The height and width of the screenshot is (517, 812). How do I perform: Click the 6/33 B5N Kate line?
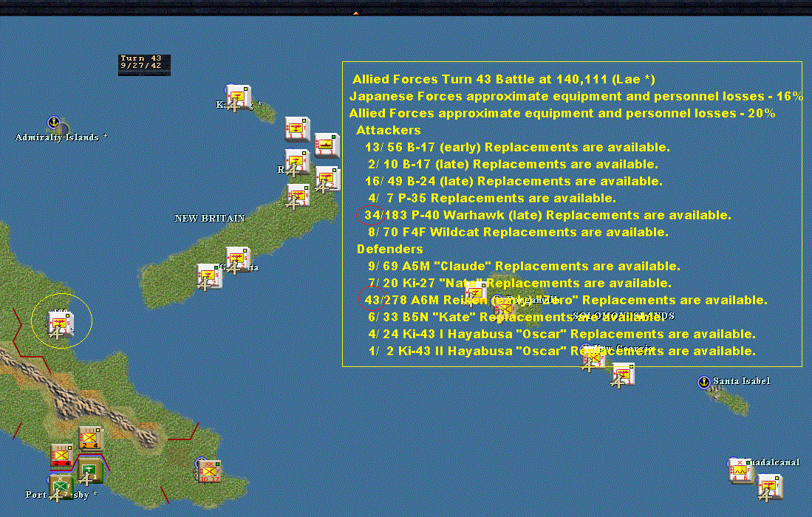click(x=516, y=318)
